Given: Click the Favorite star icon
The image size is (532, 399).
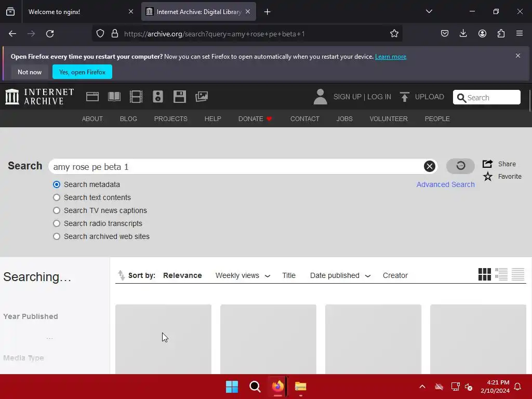Looking at the screenshot, I should [x=487, y=177].
